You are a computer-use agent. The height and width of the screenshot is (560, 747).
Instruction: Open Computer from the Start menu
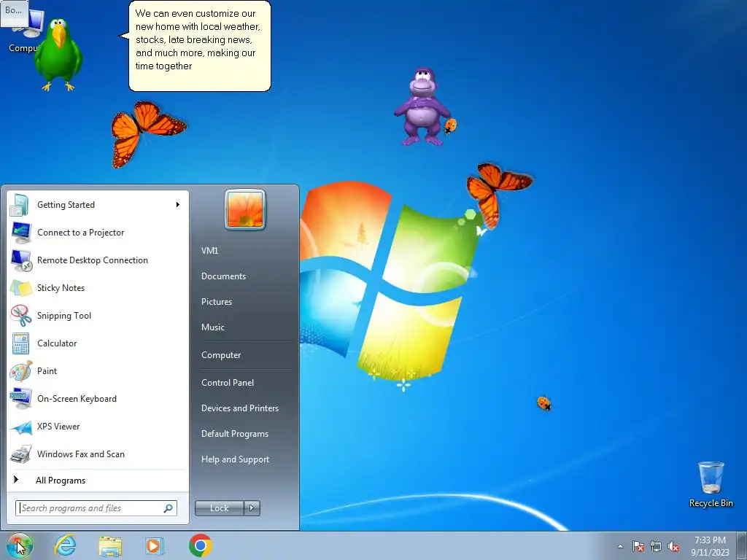pos(221,355)
